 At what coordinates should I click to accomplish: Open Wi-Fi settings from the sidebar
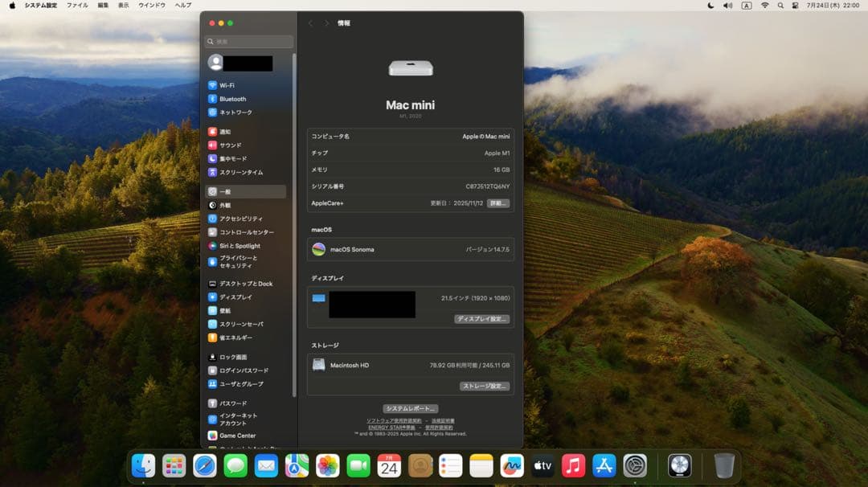pyautogui.click(x=227, y=85)
